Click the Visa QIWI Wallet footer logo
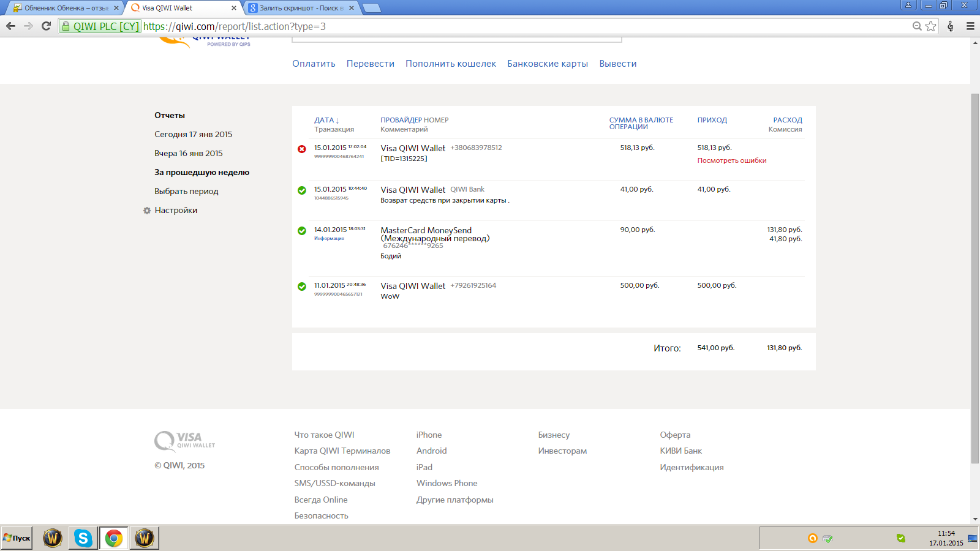Image resolution: width=980 pixels, height=551 pixels. [184, 441]
